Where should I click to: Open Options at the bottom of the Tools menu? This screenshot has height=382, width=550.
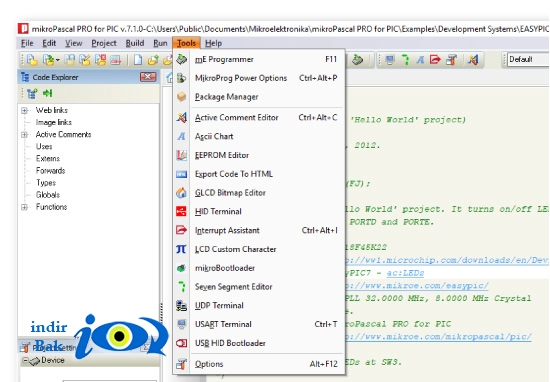pos(259,364)
